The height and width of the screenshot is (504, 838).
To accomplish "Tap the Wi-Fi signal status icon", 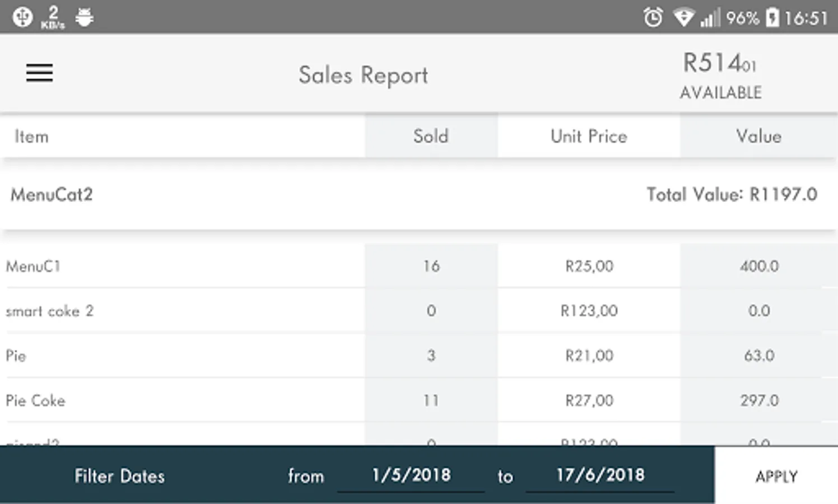I will click(683, 18).
